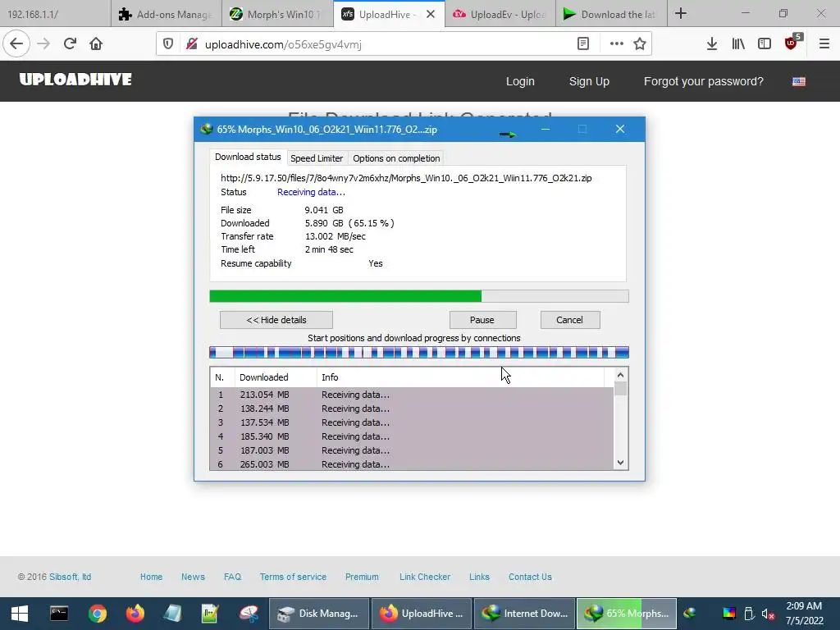Select connection row 6 with 265.003 MB
Screen dimensions: 840x630
[x=412, y=464]
